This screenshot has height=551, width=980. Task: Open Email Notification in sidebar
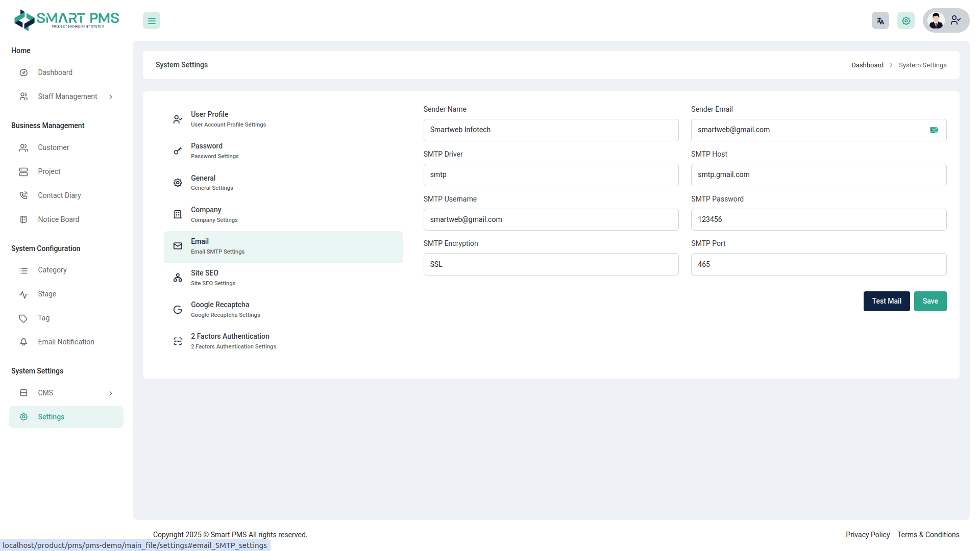[x=66, y=342]
